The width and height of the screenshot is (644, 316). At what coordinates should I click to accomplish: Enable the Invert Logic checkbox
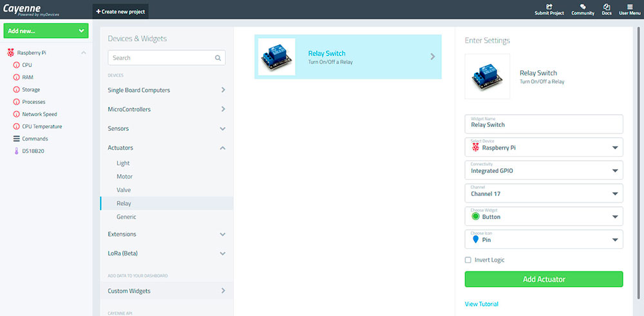[468, 260]
